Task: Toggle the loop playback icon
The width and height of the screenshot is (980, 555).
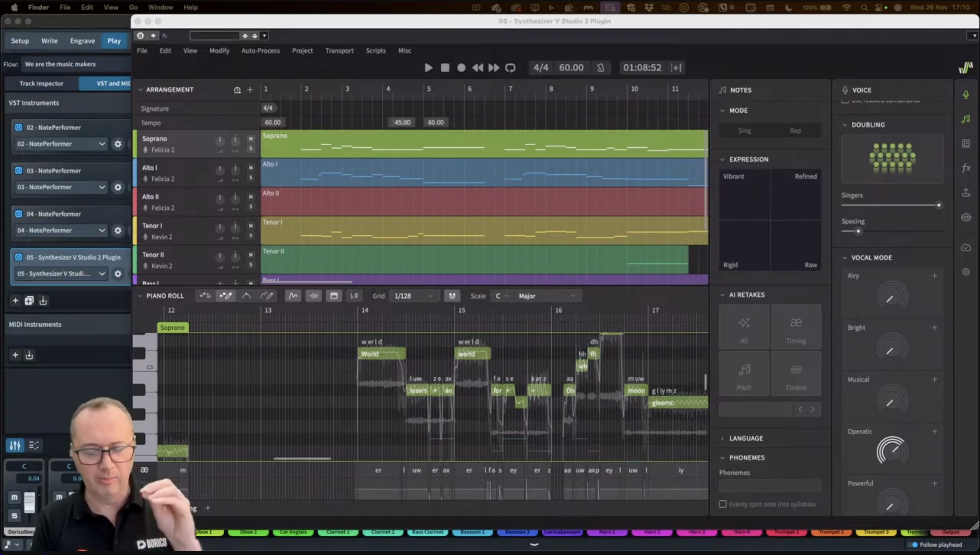Action: [510, 68]
